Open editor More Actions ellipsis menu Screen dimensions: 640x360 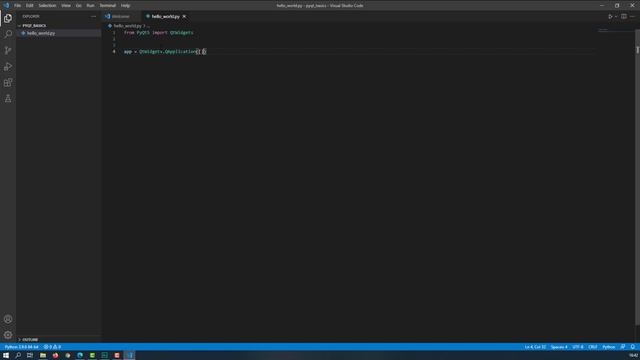[632, 16]
